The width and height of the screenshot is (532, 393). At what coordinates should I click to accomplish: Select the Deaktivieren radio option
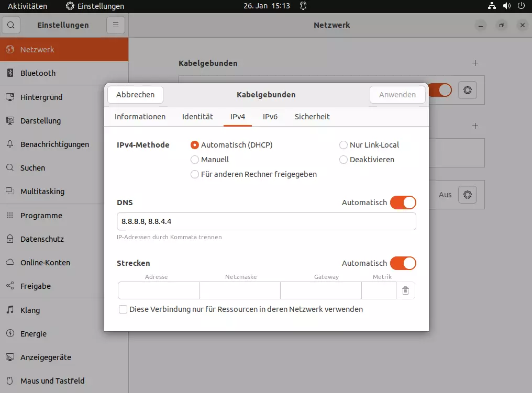[x=343, y=160]
